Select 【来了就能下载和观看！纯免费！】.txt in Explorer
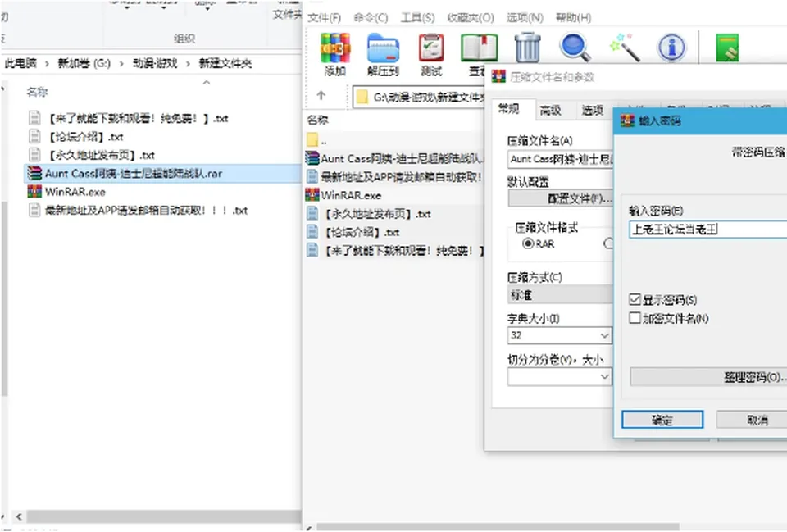 click(x=129, y=118)
